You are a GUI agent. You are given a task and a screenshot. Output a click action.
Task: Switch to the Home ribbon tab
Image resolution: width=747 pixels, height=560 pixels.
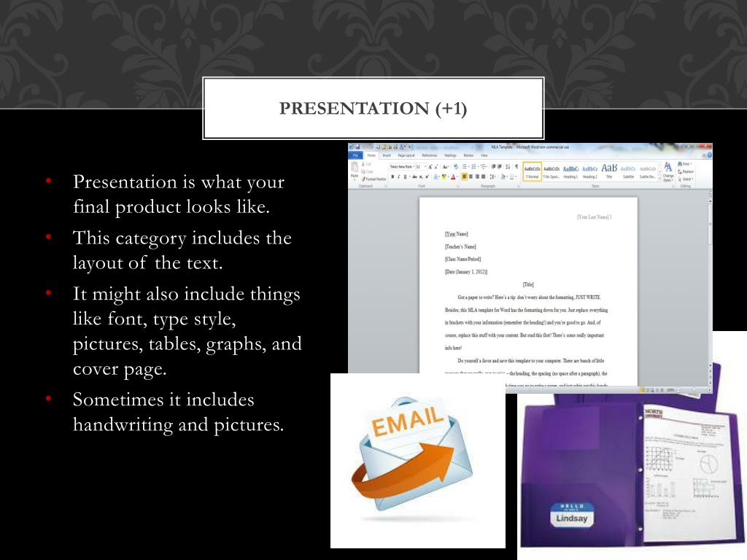click(371, 155)
